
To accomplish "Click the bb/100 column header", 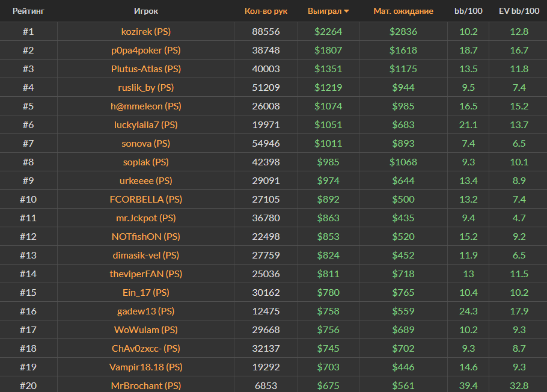I will 468,11.
